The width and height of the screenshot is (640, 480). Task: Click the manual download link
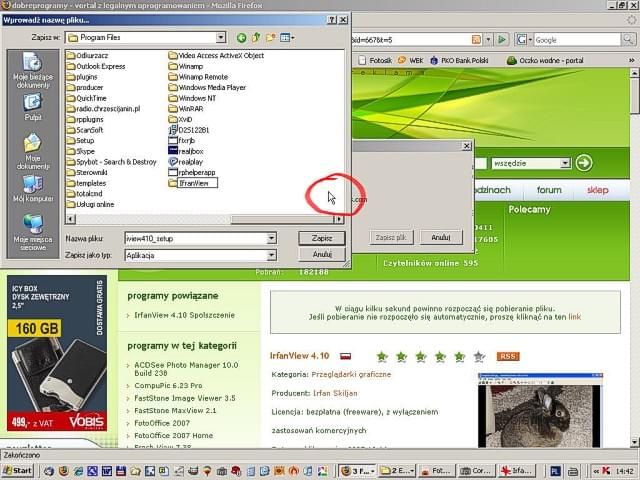[574, 317]
